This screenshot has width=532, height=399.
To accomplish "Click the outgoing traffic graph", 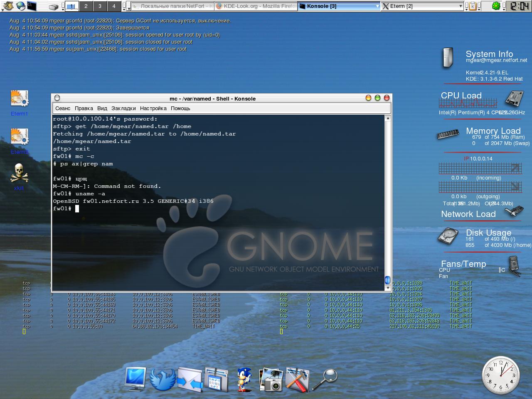I will tap(480, 187).
